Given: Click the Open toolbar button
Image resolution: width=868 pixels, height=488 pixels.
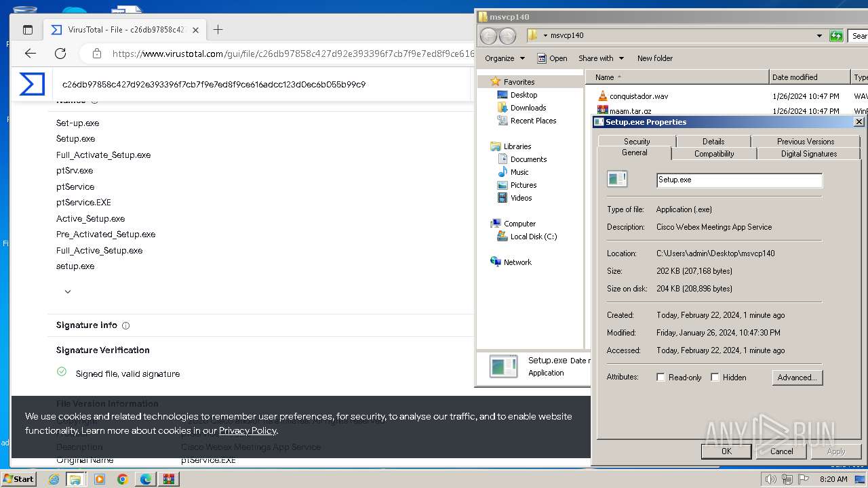Looking at the screenshot, I should tap(552, 58).
